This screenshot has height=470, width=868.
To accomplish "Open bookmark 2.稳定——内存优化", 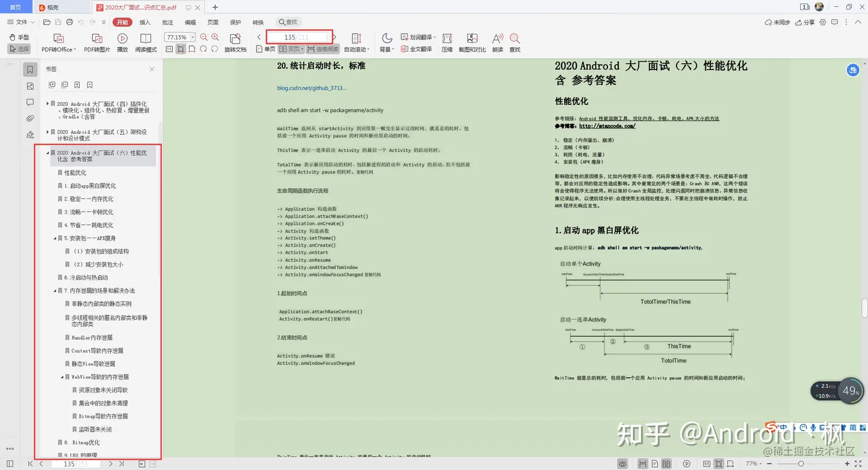I will point(88,199).
